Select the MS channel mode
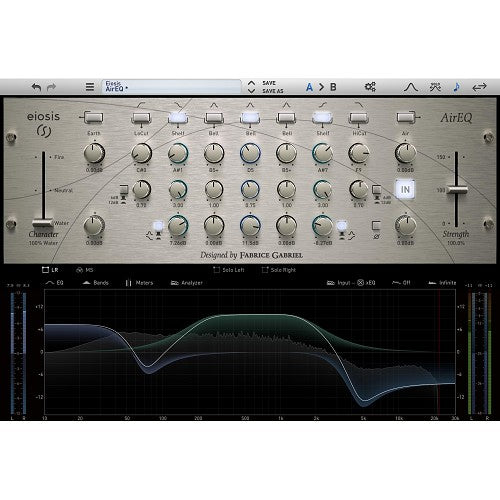The height and width of the screenshot is (500, 500). tap(85, 270)
